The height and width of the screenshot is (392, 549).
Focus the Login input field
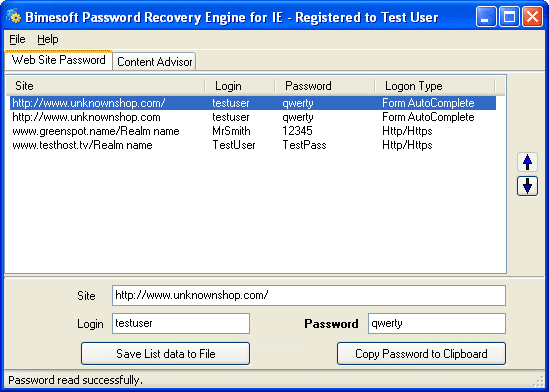coord(181,323)
